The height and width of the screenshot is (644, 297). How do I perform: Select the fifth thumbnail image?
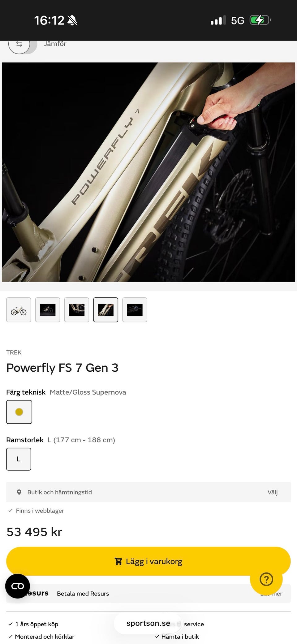click(135, 310)
